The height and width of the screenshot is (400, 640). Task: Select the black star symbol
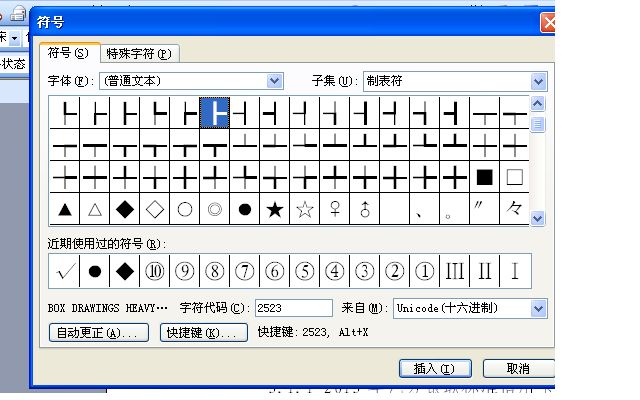coord(275,209)
